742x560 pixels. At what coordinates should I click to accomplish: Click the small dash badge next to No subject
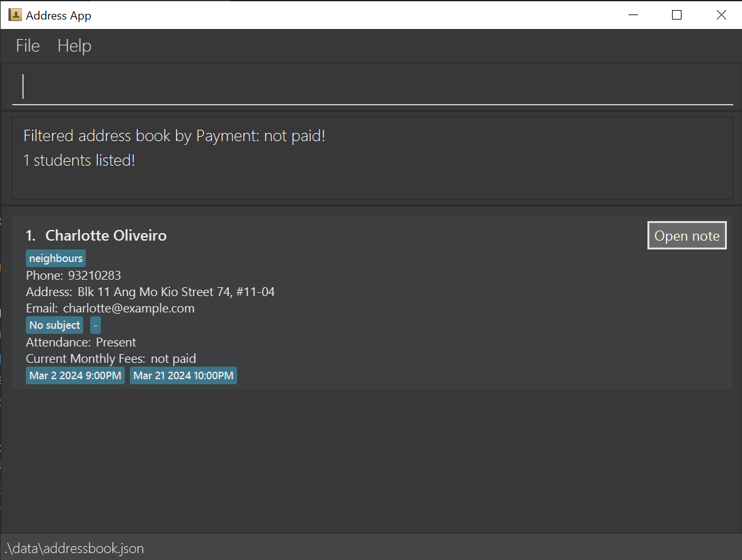tap(95, 324)
